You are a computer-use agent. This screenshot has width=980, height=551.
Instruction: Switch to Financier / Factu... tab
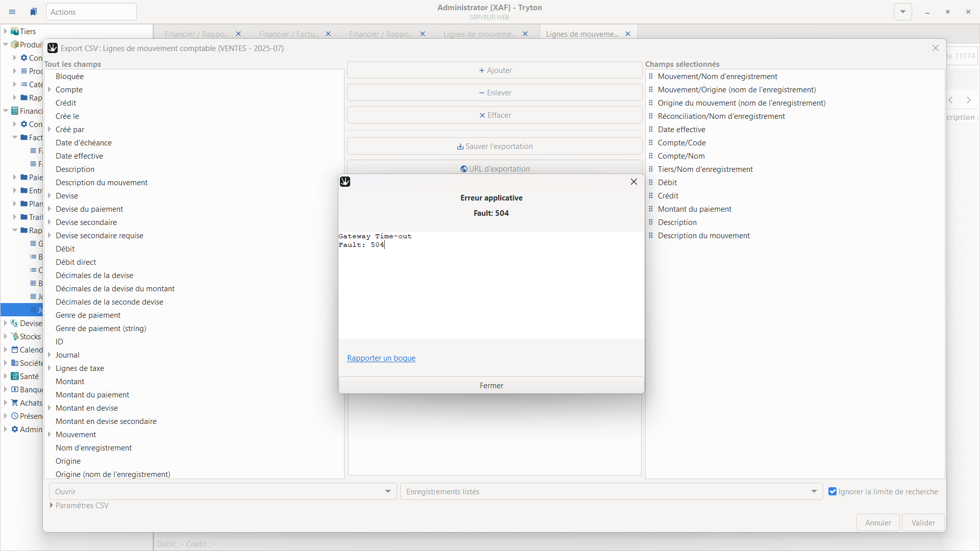pyautogui.click(x=289, y=34)
